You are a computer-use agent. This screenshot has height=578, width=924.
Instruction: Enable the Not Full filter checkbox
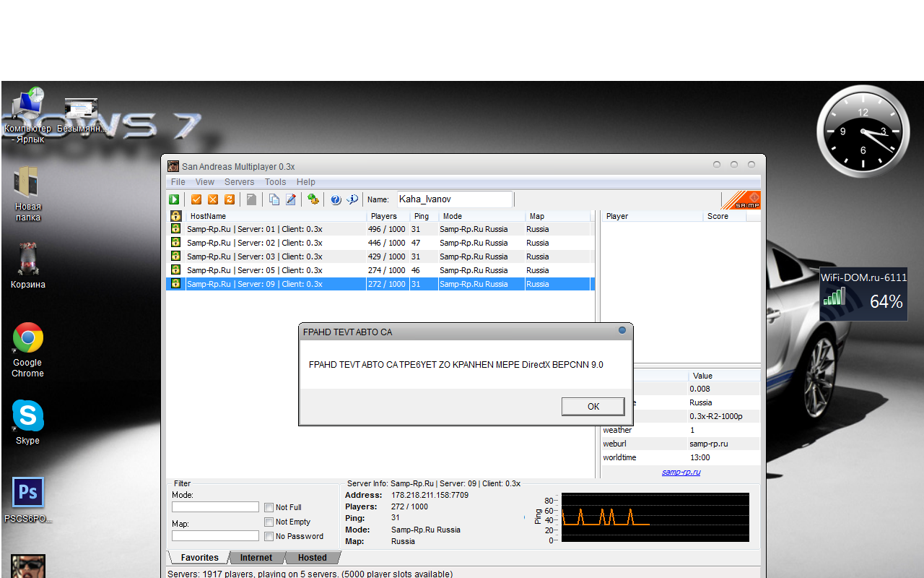pyautogui.click(x=269, y=507)
